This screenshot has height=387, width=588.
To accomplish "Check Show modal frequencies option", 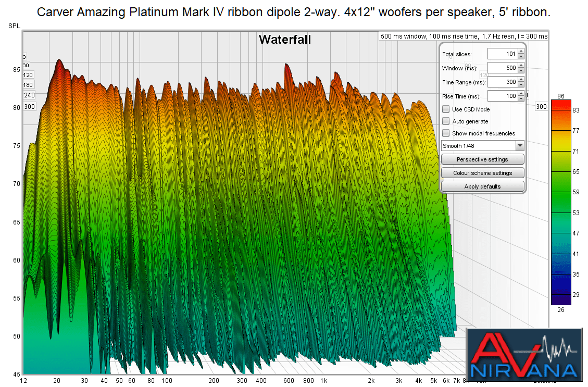I will tap(446, 133).
